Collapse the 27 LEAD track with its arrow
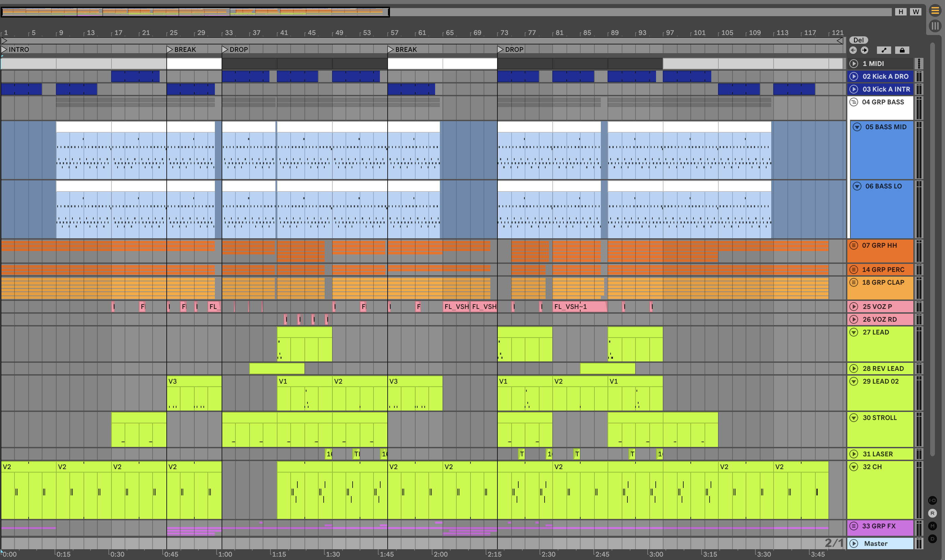Image resolution: width=945 pixels, height=560 pixels. [x=854, y=332]
